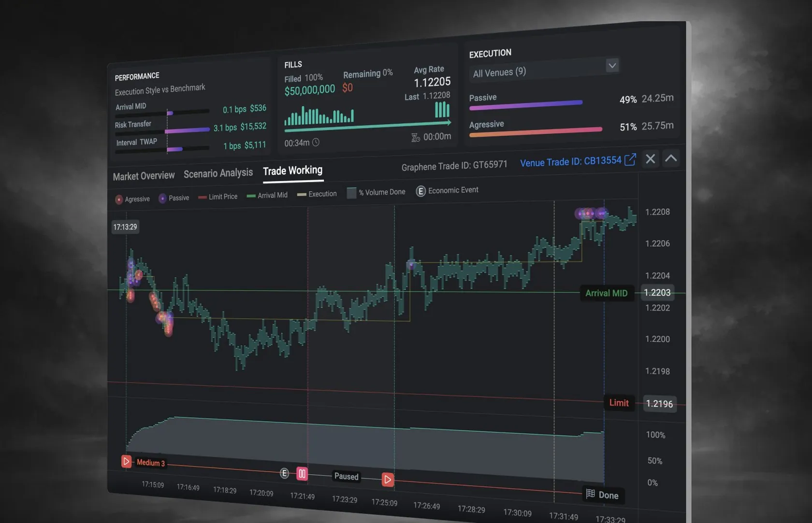Click the external link icon beside Venue Trade ID
The height and width of the screenshot is (523, 812).
point(630,159)
